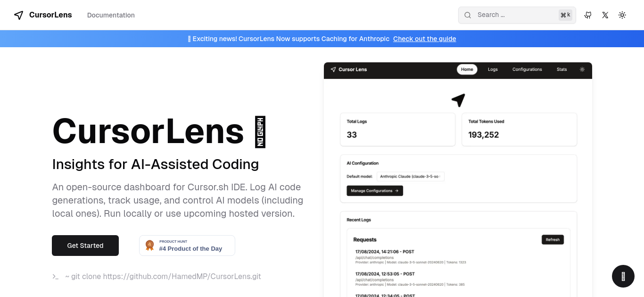The width and height of the screenshot is (644, 297).
Task: Click the ⌘K keyboard shortcut badge
Action: coord(565,15)
